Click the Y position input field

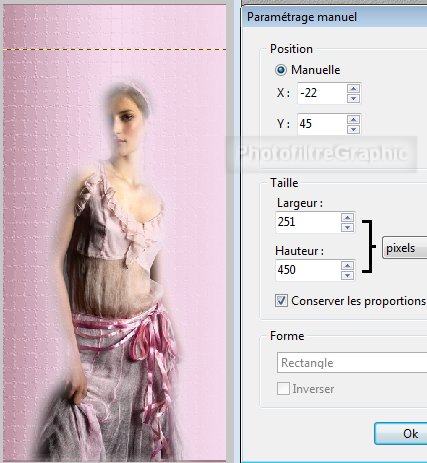point(322,124)
